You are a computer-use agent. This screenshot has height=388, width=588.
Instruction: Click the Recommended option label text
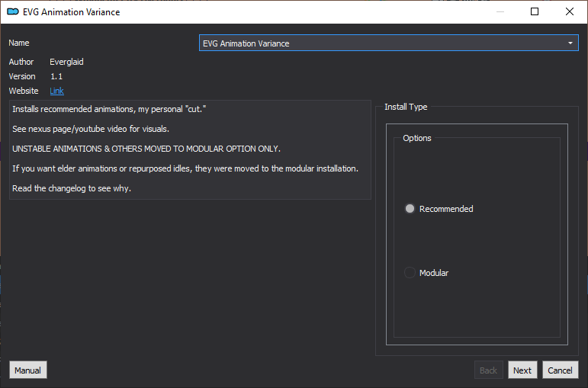coord(446,209)
